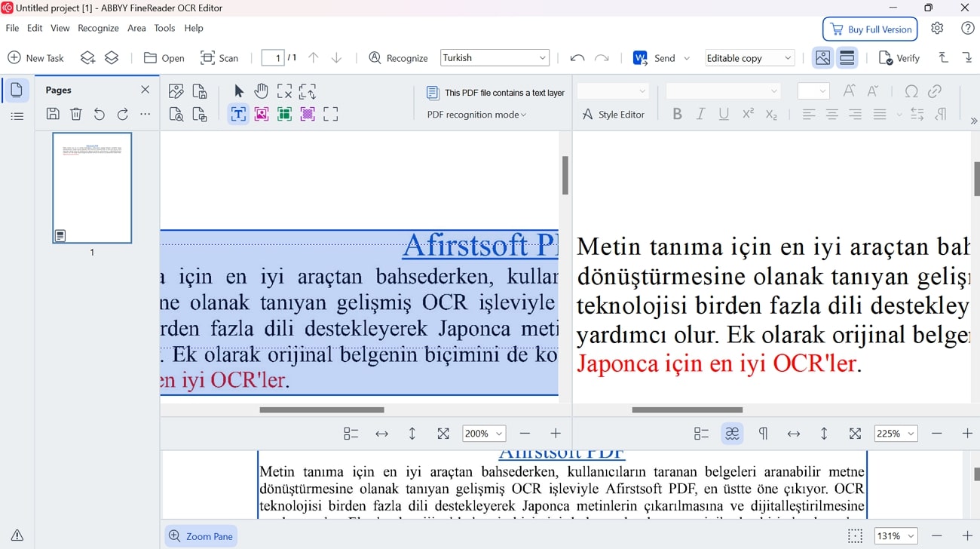
Task: Open the image editor icon
Action: point(176,91)
